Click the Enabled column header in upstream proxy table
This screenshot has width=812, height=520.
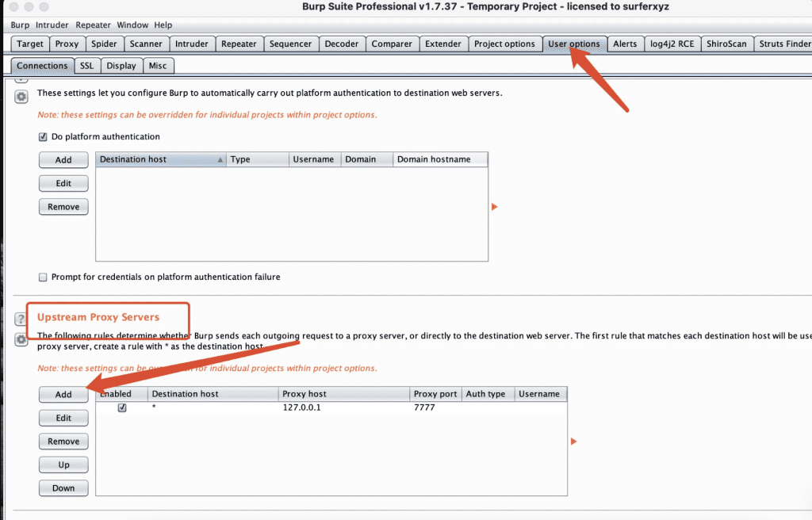click(x=121, y=394)
